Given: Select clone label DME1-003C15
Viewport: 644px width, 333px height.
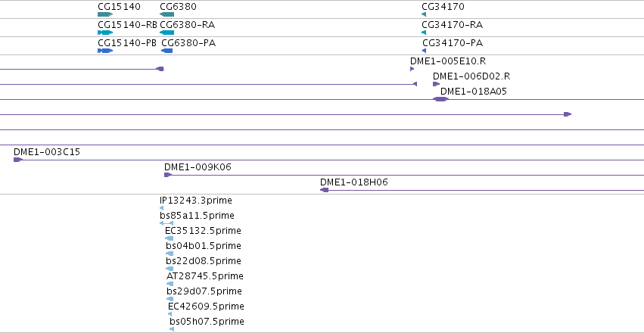Looking at the screenshot, I should pyautogui.click(x=47, y=152).
